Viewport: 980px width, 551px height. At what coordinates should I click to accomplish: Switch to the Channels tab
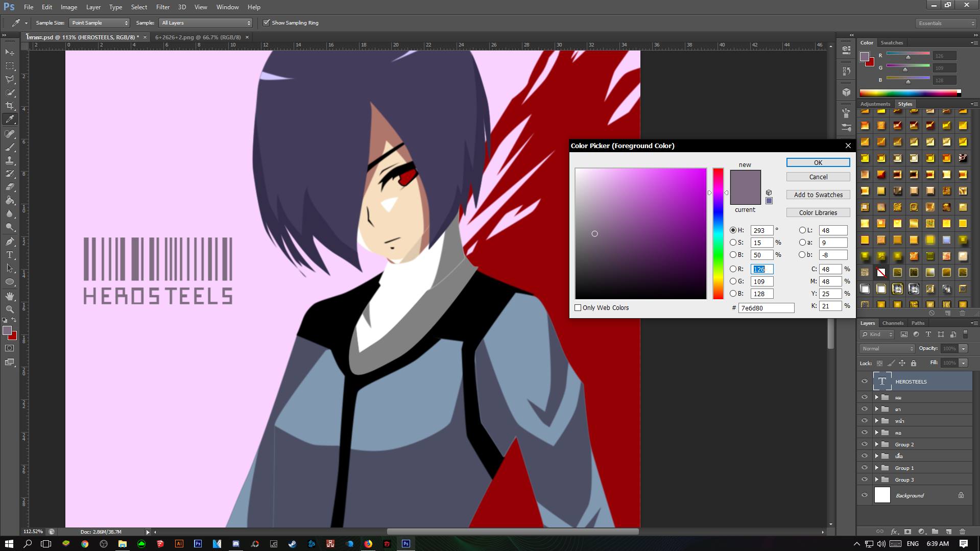(893, 323)
